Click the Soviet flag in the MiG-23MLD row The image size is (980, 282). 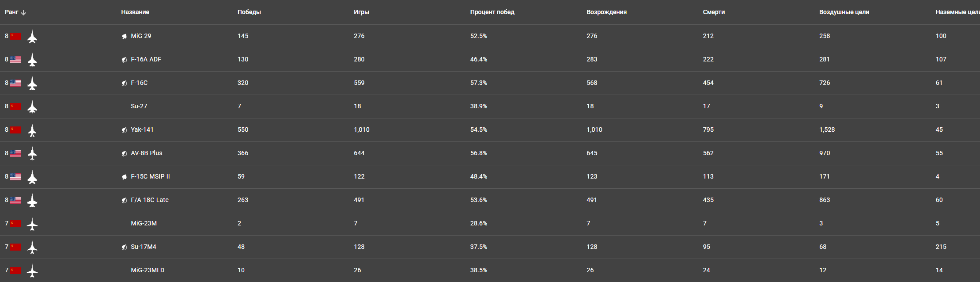pyautogui.click(x=16, y=271)
